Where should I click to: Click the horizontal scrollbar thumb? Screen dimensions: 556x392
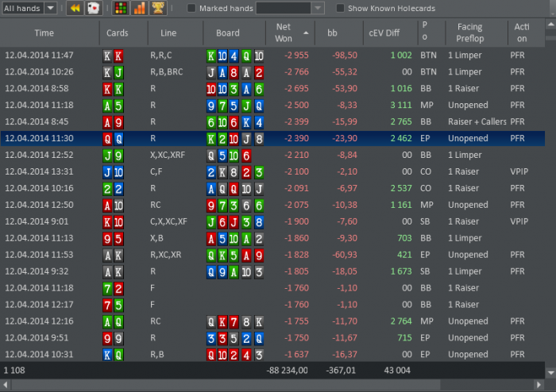(x=225, y=385)
